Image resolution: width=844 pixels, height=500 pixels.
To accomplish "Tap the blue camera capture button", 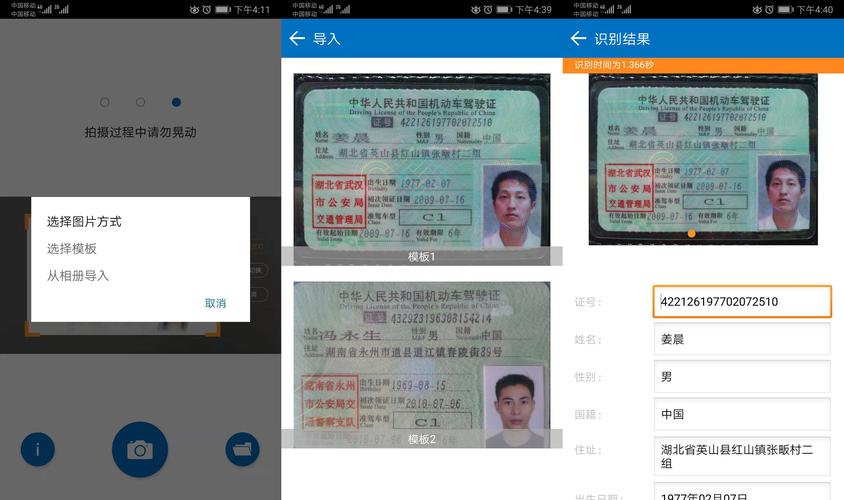I will pos(140,450).
